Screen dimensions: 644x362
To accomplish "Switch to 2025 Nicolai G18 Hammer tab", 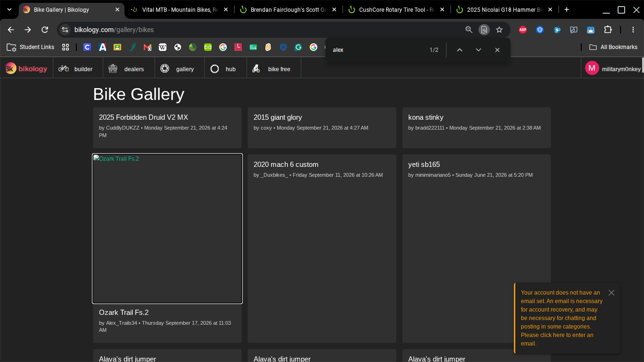I will tap(504, 9).
